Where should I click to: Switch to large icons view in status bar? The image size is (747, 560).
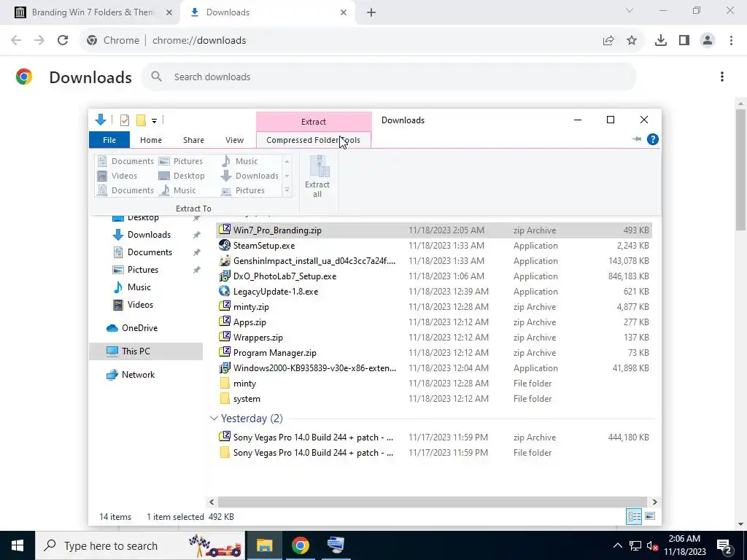(x=650, y=516)
